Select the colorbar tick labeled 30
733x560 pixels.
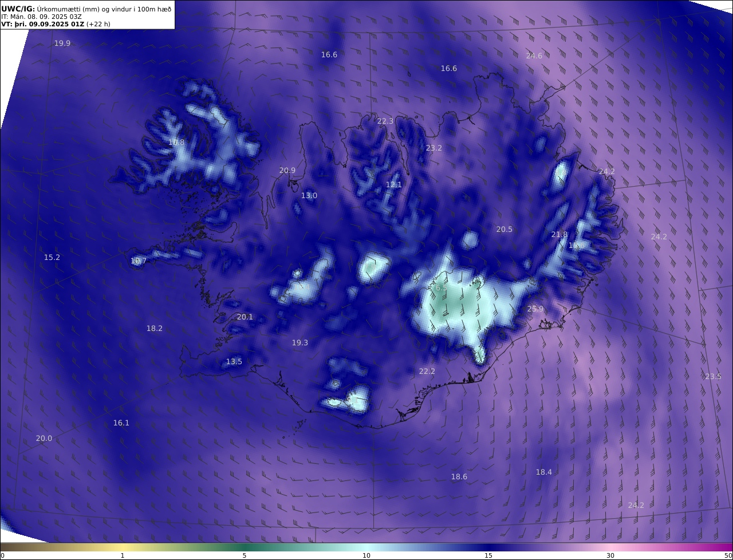pos(610,555)
